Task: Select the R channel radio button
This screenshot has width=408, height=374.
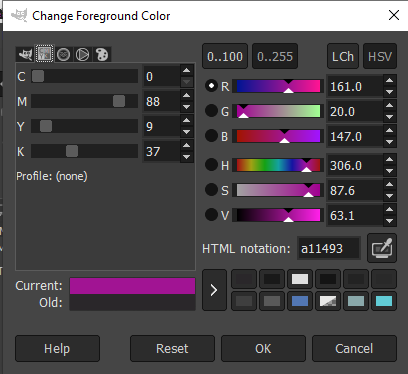Action: (x=211, y=86)
